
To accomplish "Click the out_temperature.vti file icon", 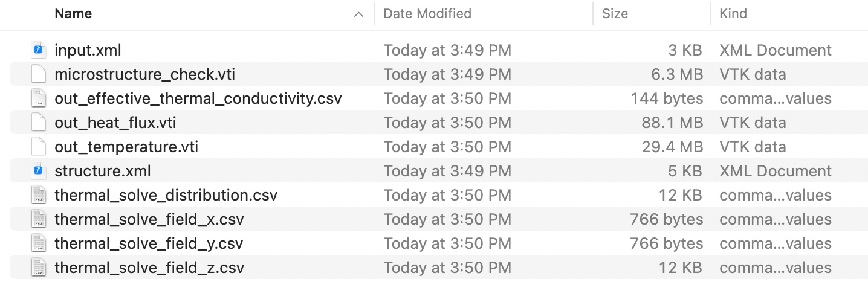I will (x=39, y=147).
